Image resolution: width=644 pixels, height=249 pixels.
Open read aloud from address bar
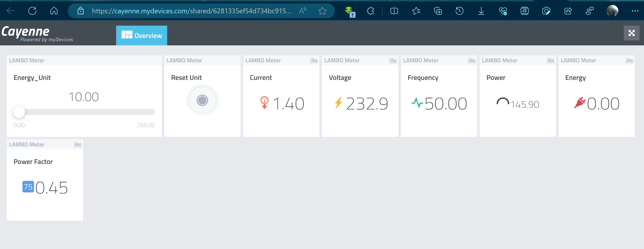coord(303,11)
